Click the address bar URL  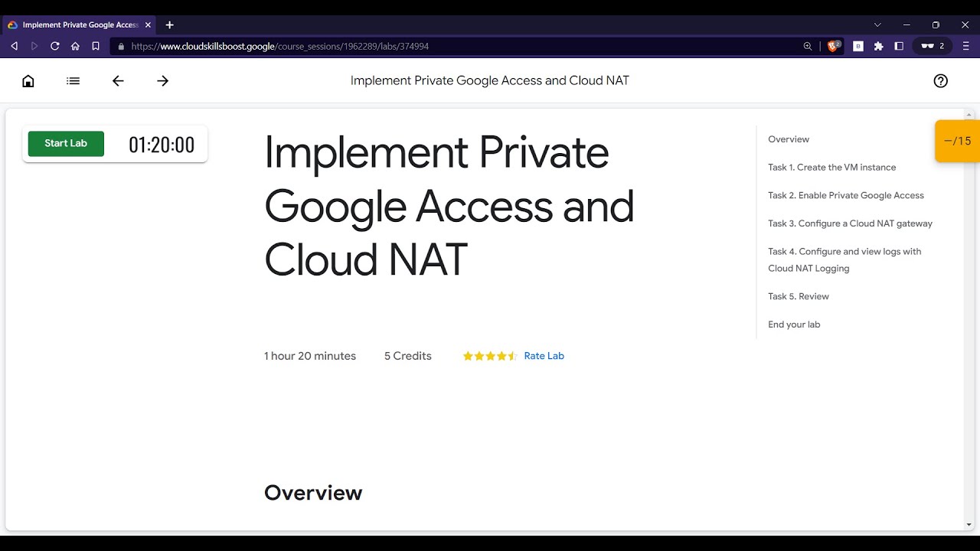[x=279, y=46]
